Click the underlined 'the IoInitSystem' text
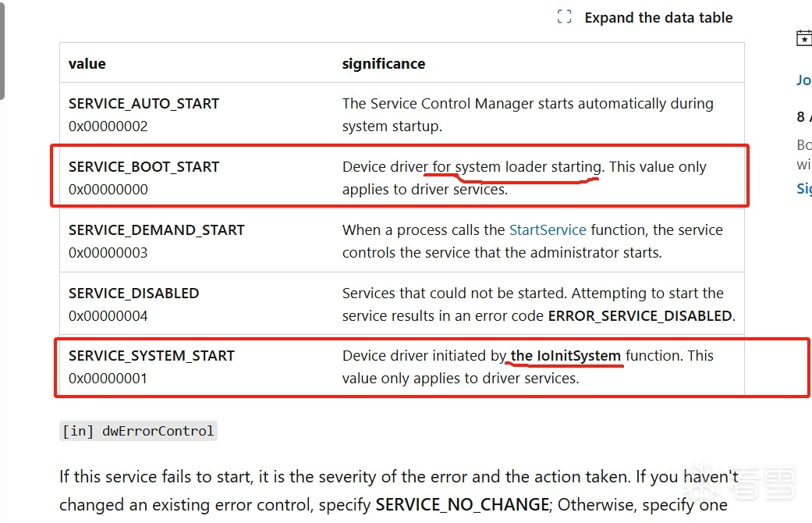Viewport: 812px width, 523px height. click(x=566, y=356)
